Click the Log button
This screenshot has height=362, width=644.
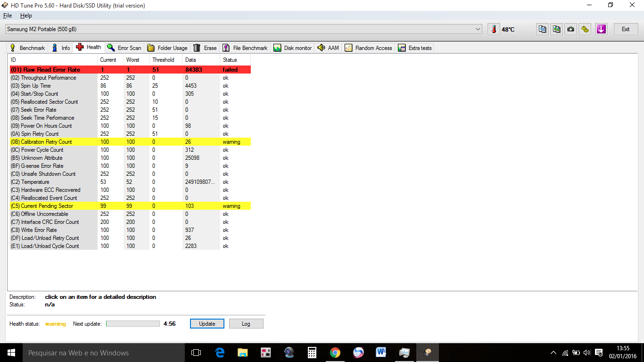coord(246,324)
